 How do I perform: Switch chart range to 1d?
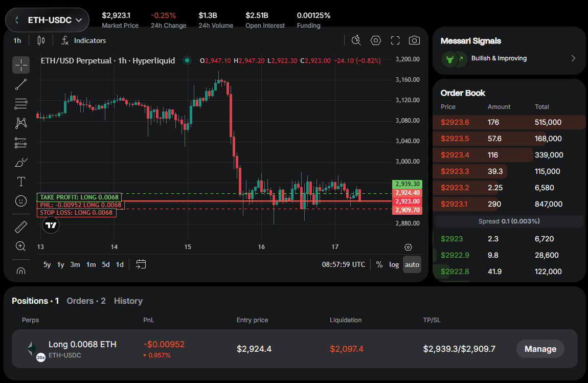click(120, 265)
